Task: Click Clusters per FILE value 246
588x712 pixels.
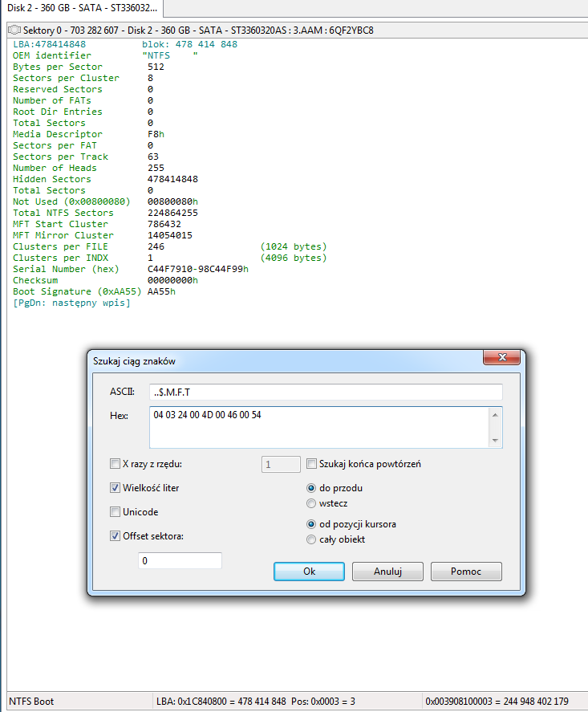Action: (156, 246)
